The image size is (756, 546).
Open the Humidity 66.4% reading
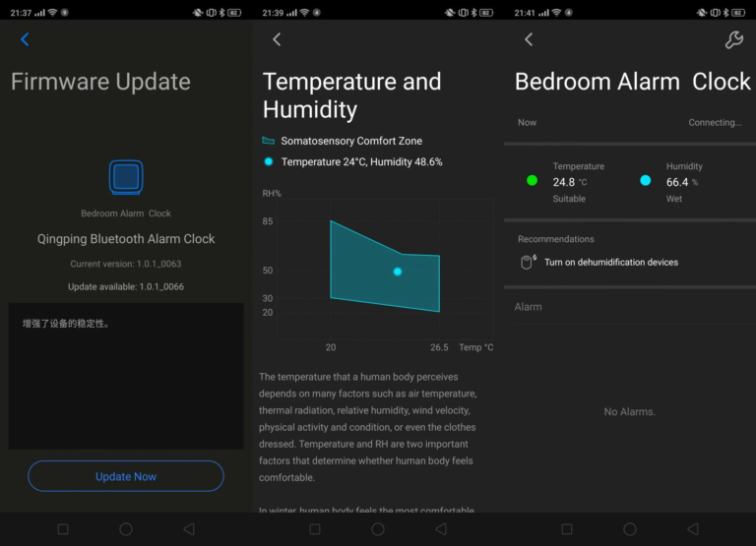click(684, 182)
